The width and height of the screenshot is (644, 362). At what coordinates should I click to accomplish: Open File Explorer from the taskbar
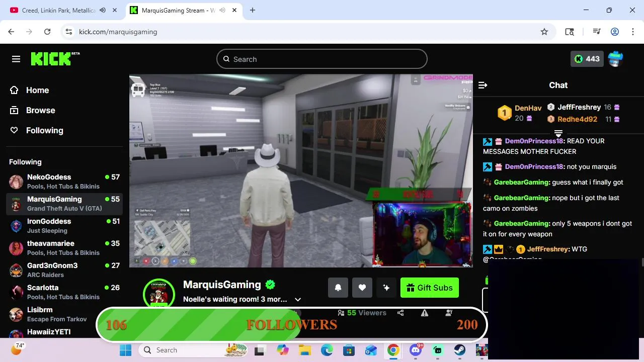point(305,350)
